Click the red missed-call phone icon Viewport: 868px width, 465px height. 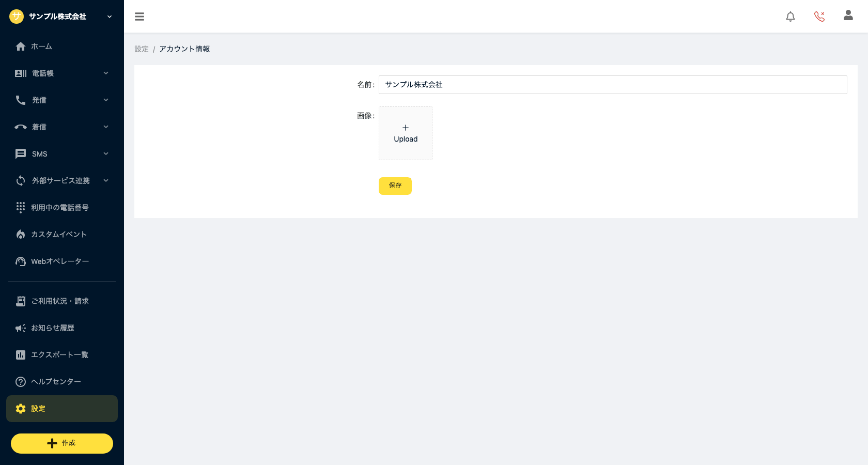819,17
